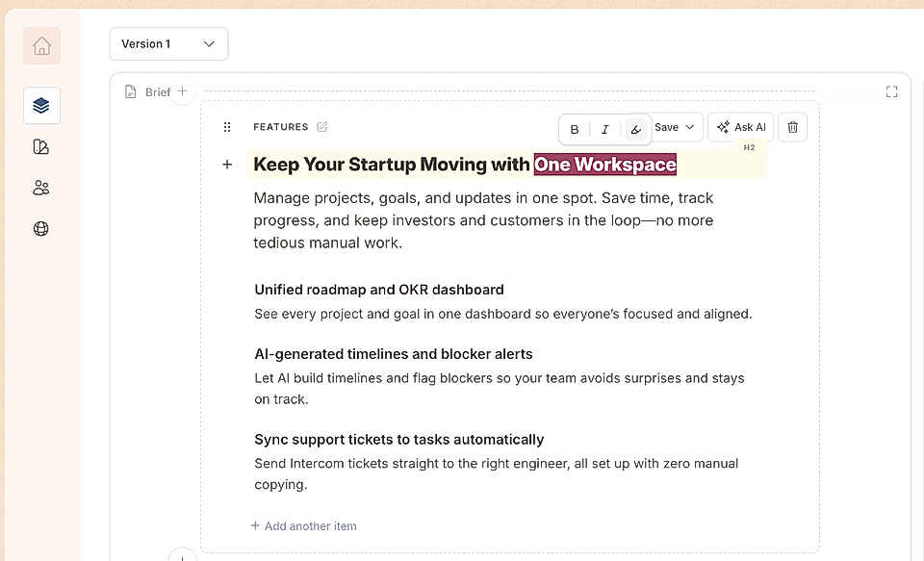Image resolution: width=924 pixels, height=561 pixels.
Task: Click the plus next to the Brief tab
Action: pyautogui.click(x=183, y=91)
